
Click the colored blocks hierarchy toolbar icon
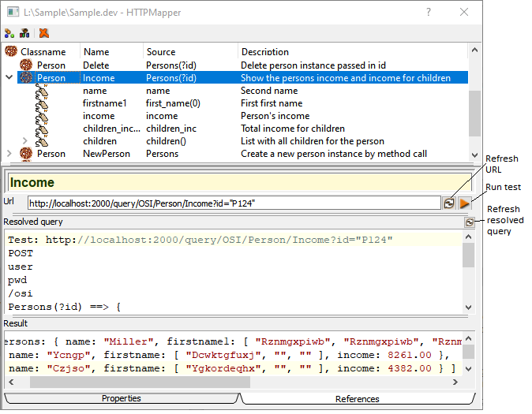pyautogui.click(x=24, y=33)
